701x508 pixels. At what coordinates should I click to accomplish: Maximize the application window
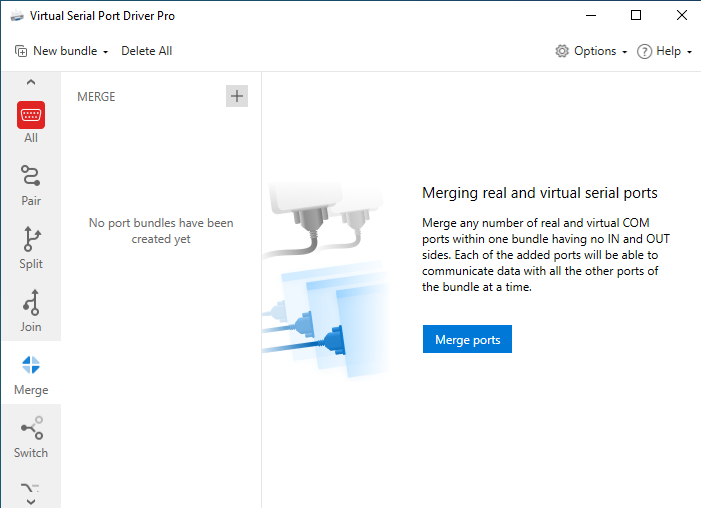point(636,16)
